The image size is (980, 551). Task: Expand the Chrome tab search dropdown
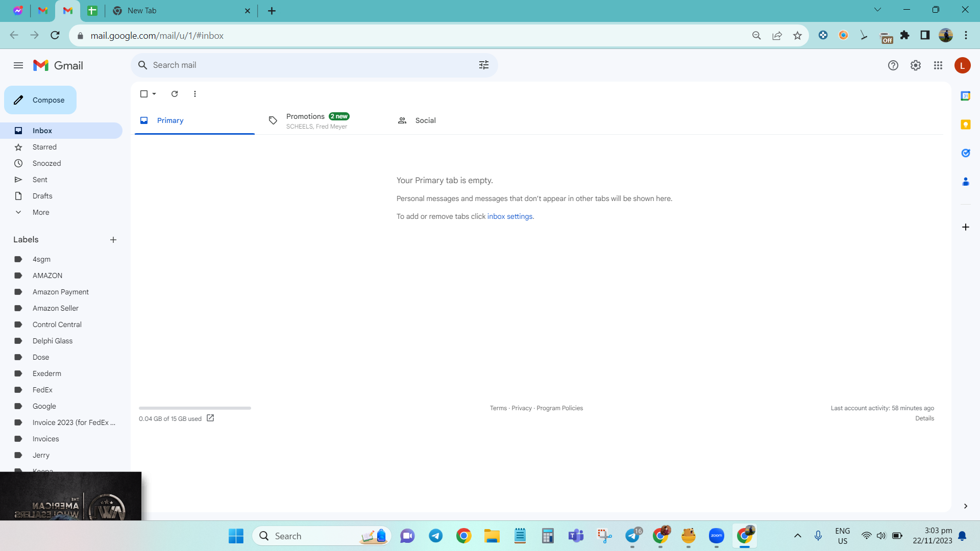[878, 10]
